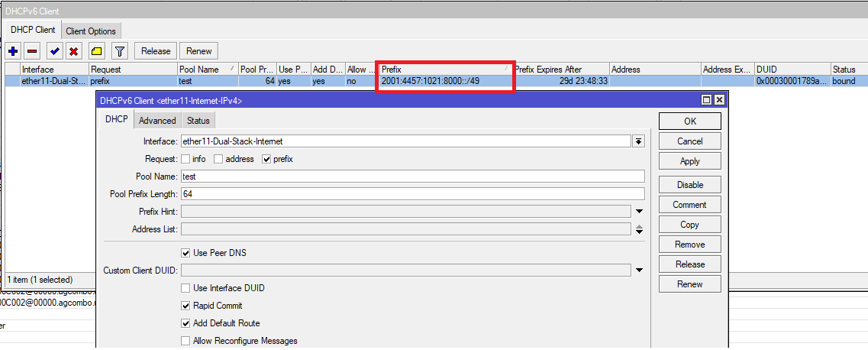868x350 pixels.
Task: Click the toolbar Release button
Action: (156, 51)
